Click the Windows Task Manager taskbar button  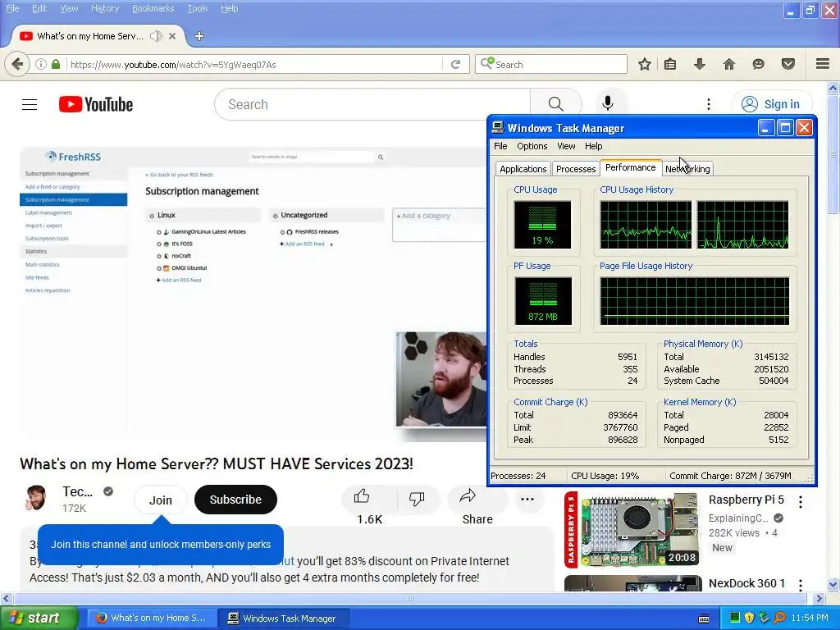(283, 618)
